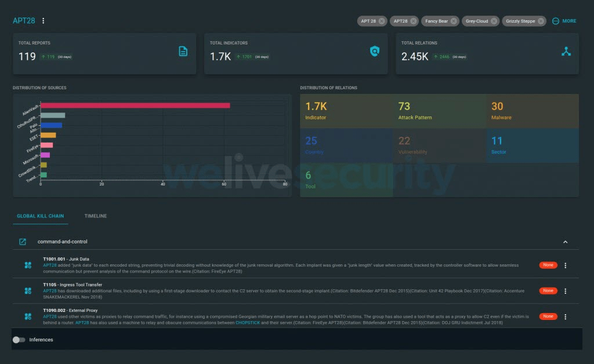594x364 pixels.
Task: Open the APT28 title options menu
Action: [x=44, y=21]
